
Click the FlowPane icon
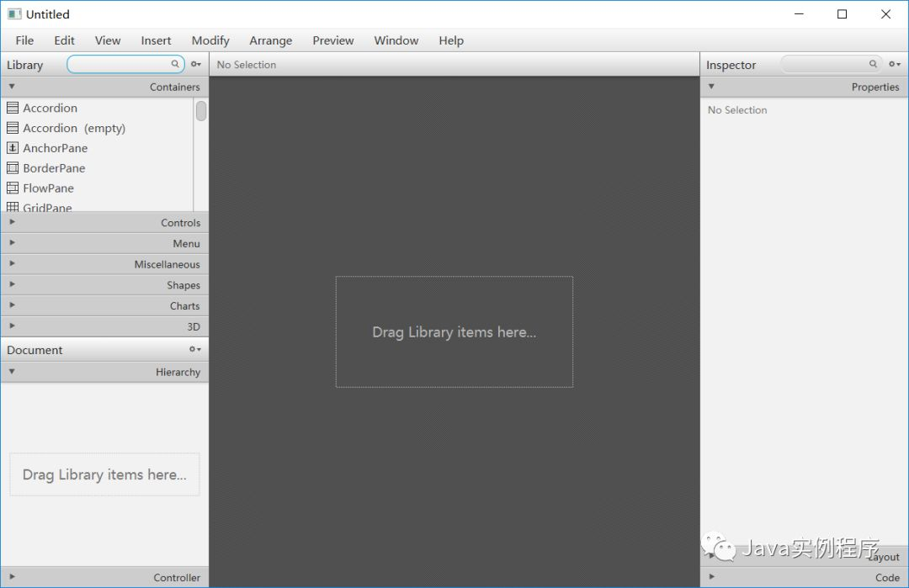click(13, 188)
